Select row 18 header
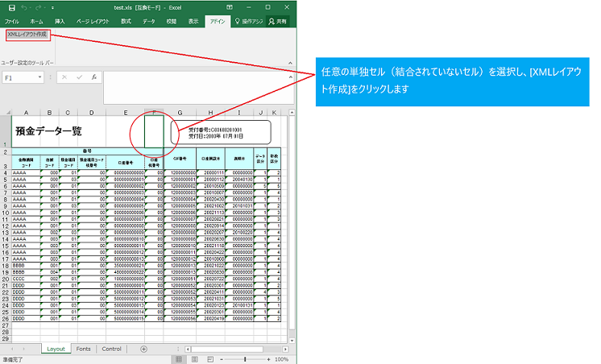Image resolution: width=601 pixels, height=364 pixels. click(x=6, y=266)
